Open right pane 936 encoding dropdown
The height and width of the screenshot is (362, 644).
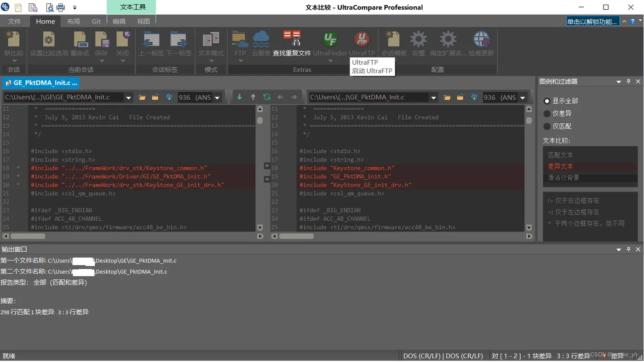523,97
